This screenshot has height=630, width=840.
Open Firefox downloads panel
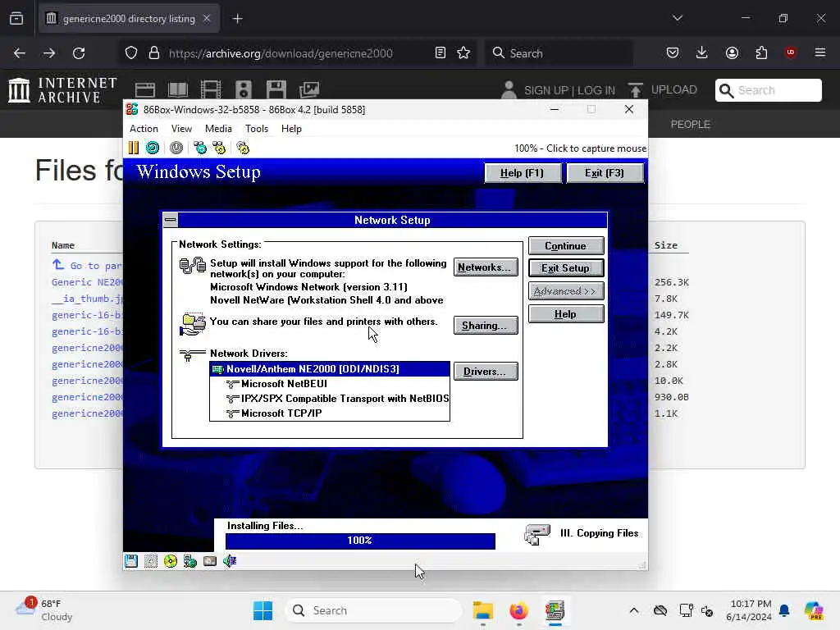(x=702, y=52)
